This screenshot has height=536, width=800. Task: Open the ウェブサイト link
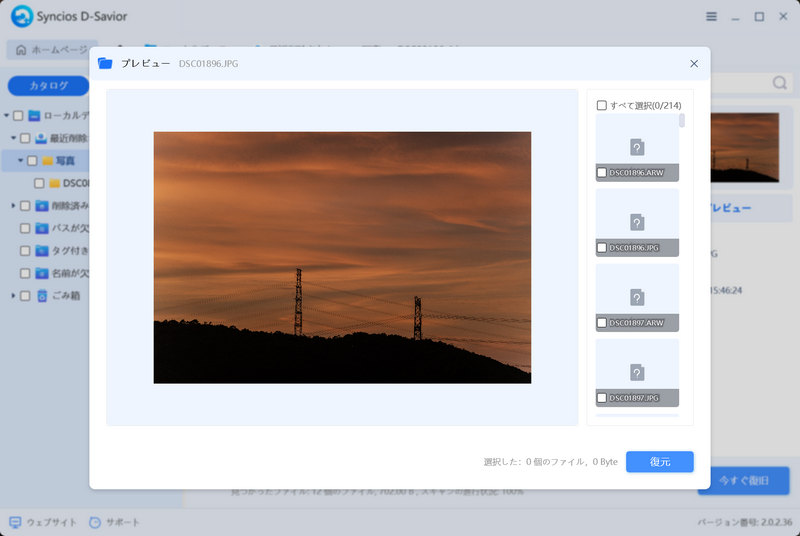pos(51,522)
